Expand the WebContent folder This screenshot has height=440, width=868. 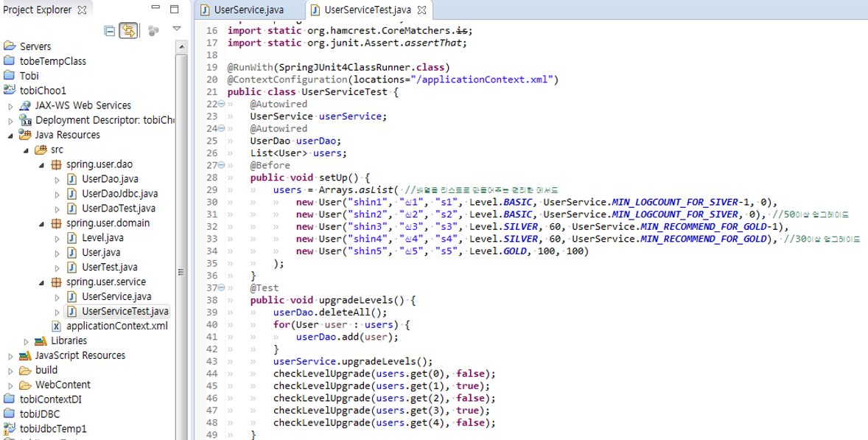10,385
